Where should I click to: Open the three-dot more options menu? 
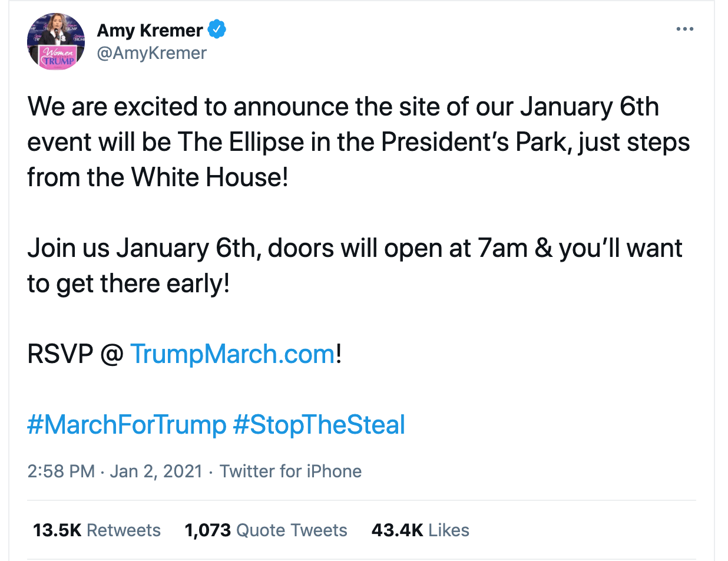(x=684, y=29)
